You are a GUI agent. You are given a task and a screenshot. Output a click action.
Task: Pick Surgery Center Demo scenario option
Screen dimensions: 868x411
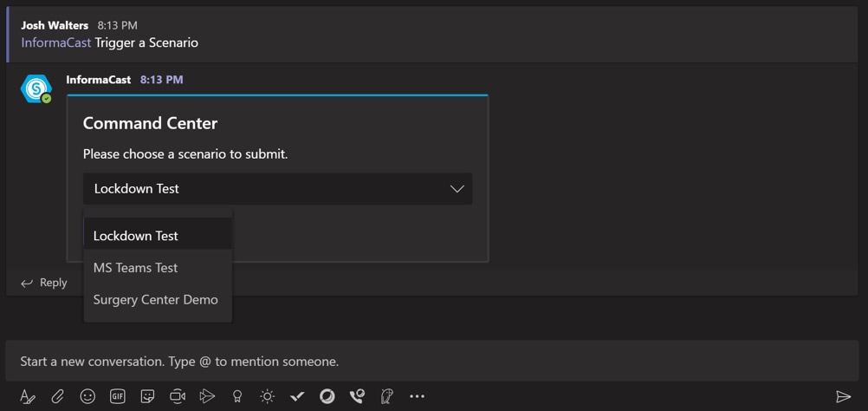pos(158,300)
